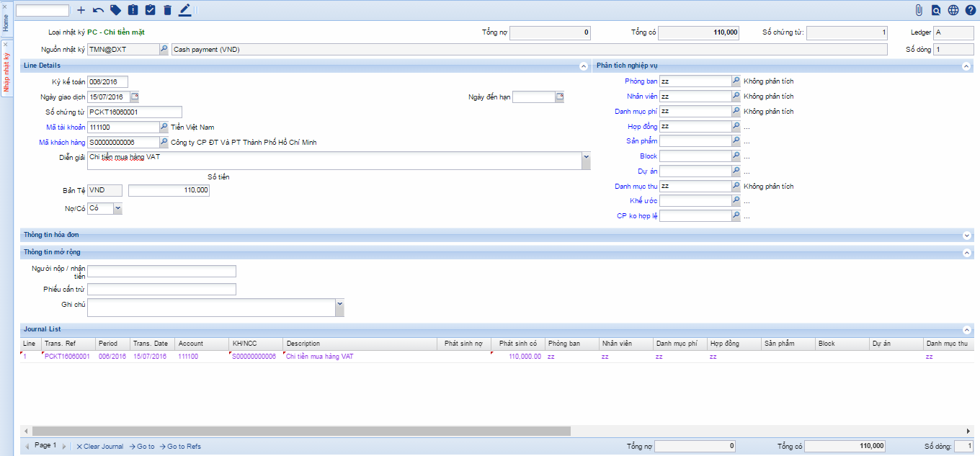The image size is (980, 456).
Task: Click the Mã khách hàng label link
Action: tap(62, 143)
